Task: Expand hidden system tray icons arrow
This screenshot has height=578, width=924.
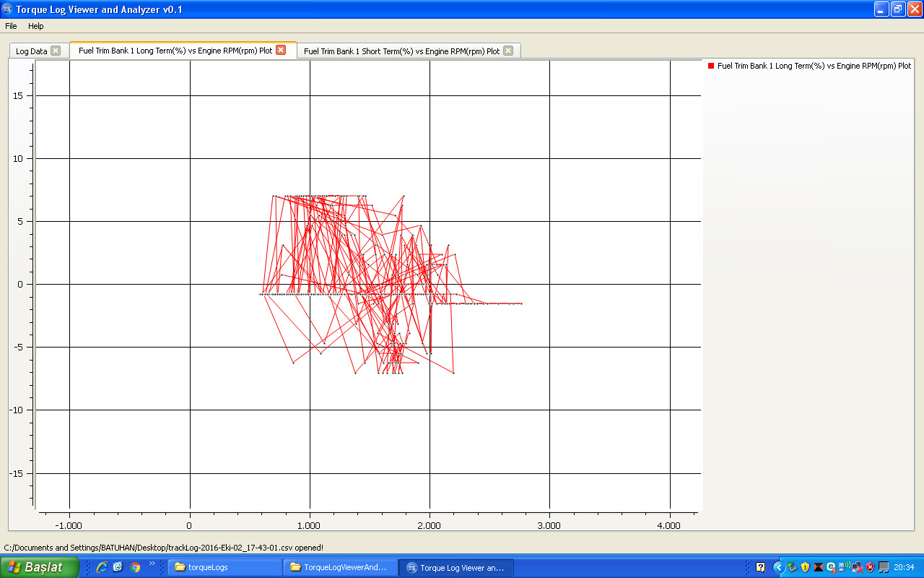Action: [x=778, y=567]
